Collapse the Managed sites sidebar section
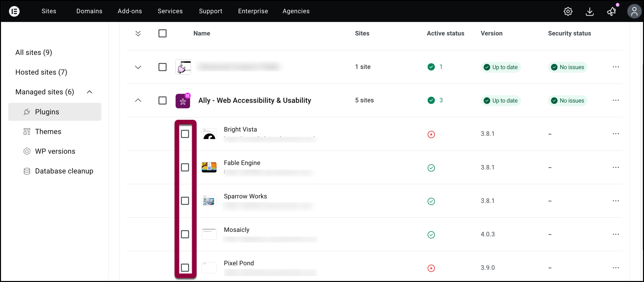Screen dimensions: 644x282 click(90, 92)
